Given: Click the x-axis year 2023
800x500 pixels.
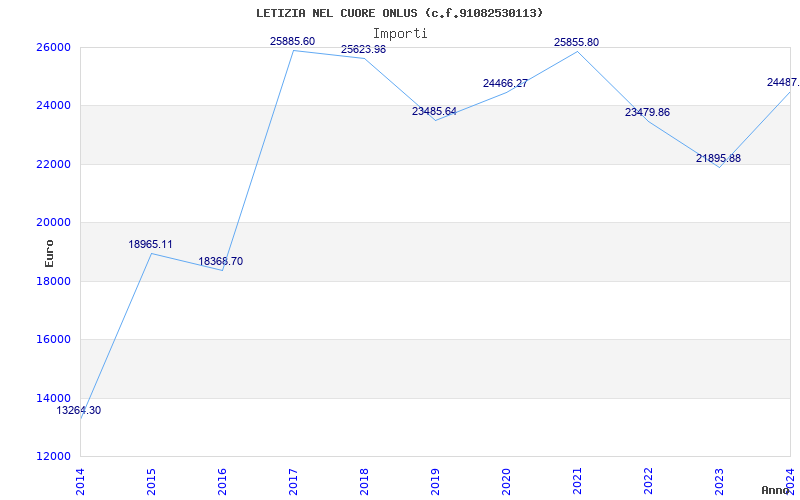Looking at the screenshot, I should click(x=719, y=482).
